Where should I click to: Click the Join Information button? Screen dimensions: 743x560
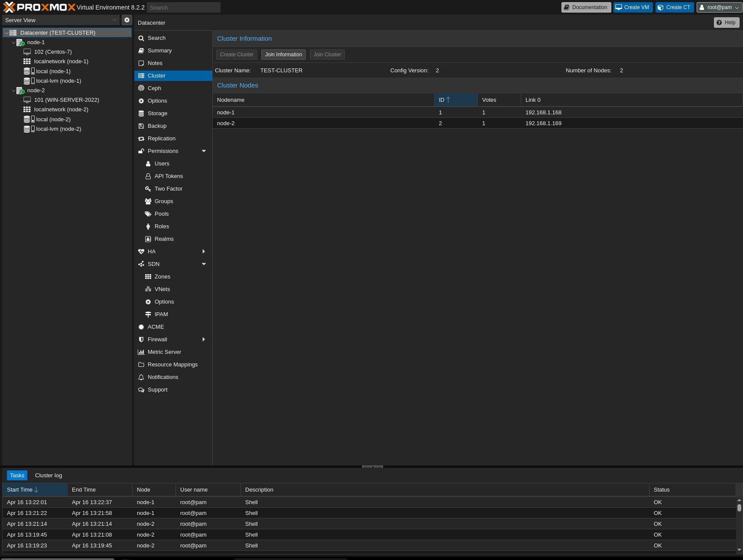coord(283,54)
